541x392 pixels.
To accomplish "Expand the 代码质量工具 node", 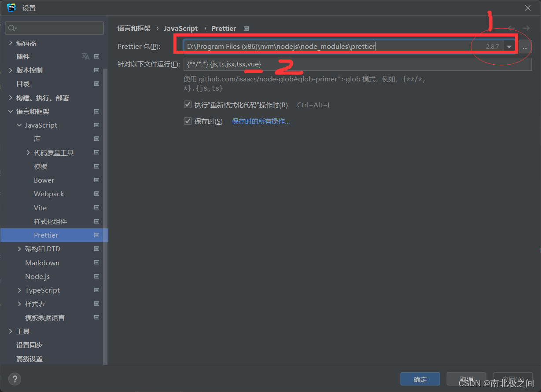I will click(28, 153).
